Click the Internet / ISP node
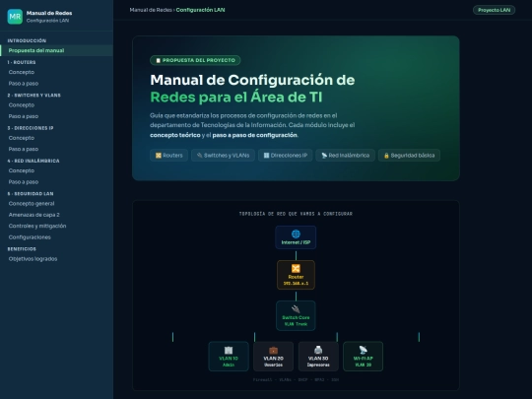532x399 pixels. point(296,237)
